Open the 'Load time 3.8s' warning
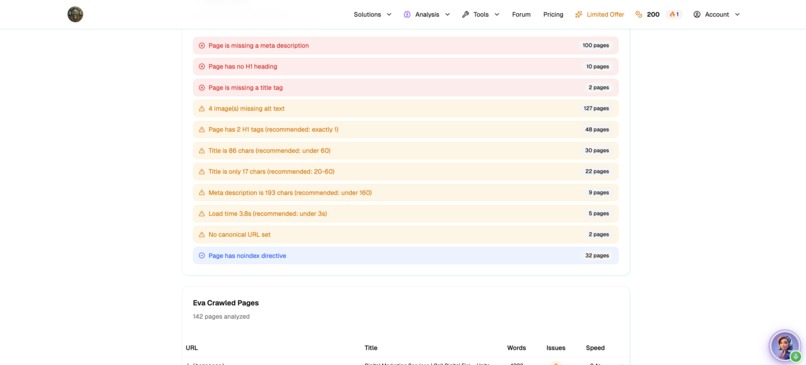The height and width of the screenshot is (365, 806). (406, 213)
